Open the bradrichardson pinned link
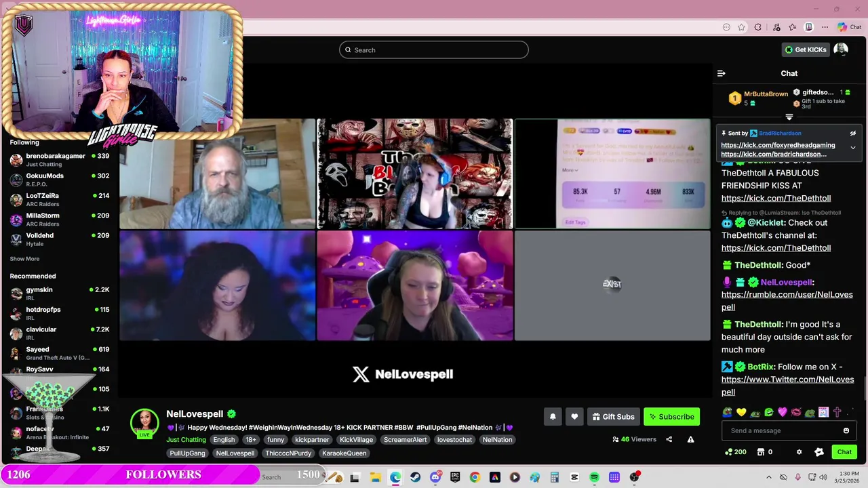868x488 pixels. (x=774, y=154)
